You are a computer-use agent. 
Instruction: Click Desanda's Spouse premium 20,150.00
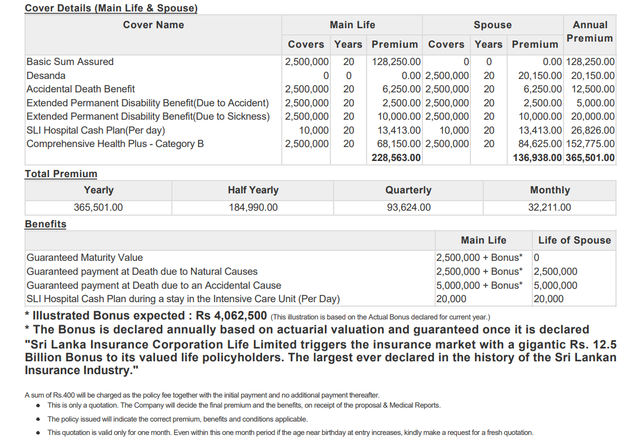[x=540, y=76]
